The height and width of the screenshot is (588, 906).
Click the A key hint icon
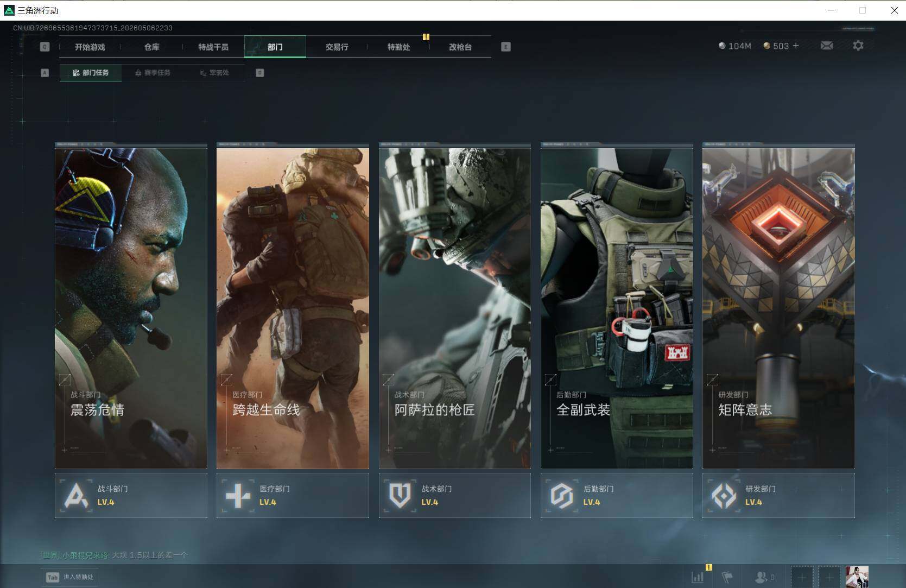tap(45, 73)
